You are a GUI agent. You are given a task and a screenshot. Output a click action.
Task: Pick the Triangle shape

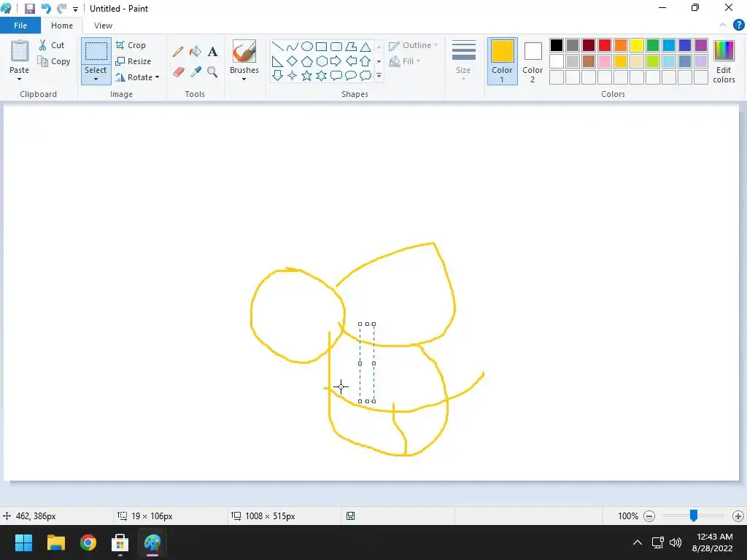pyautogui.click(x=365, y=46)
